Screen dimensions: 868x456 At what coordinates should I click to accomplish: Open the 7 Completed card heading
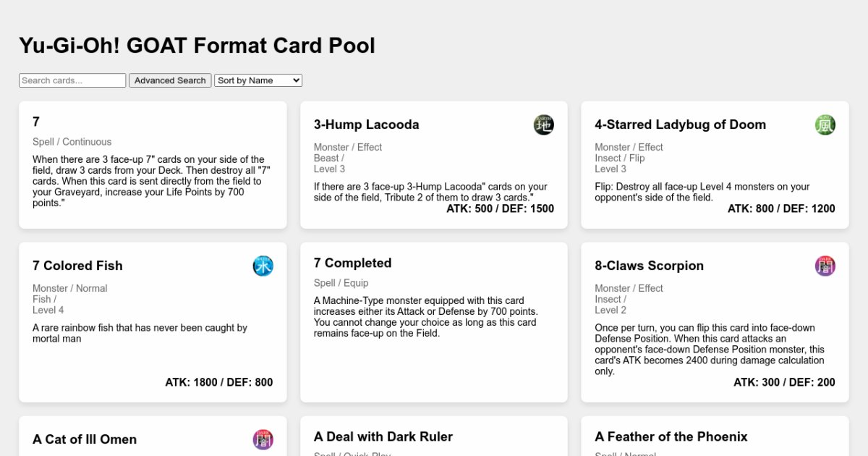coord(352,263)
